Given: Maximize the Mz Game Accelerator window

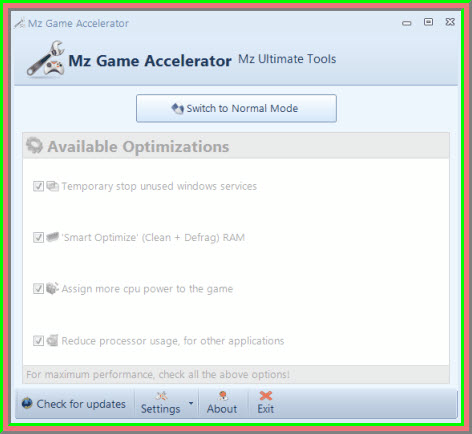Looking at the screenshot, I should 428,22.
